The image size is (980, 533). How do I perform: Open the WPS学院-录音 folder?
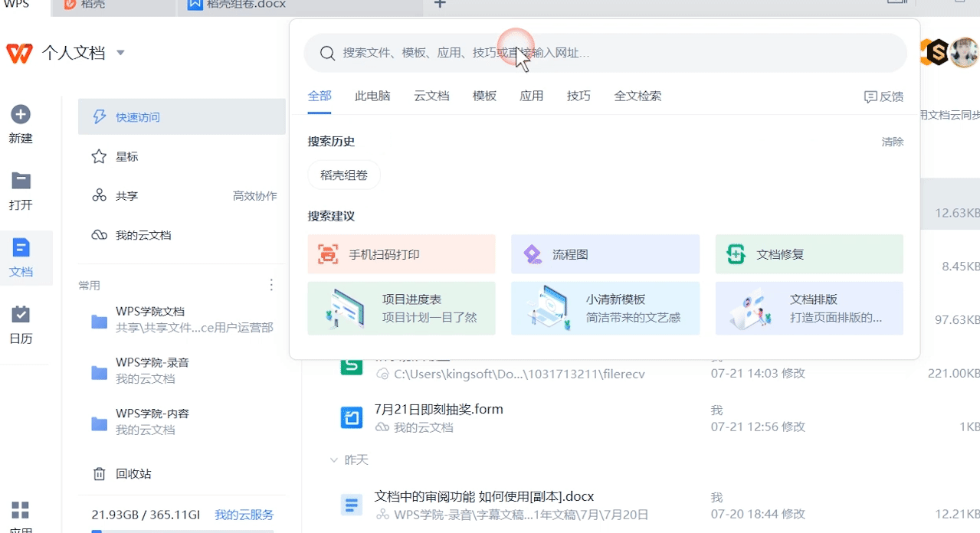pos(182,370)
